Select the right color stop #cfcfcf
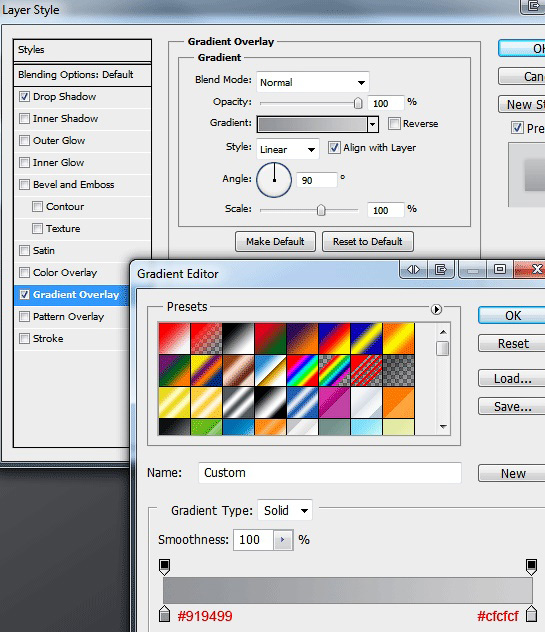Image resolution: width=545 pixels, height=632 pixels. pyautogui.click(x=532, y=614)
